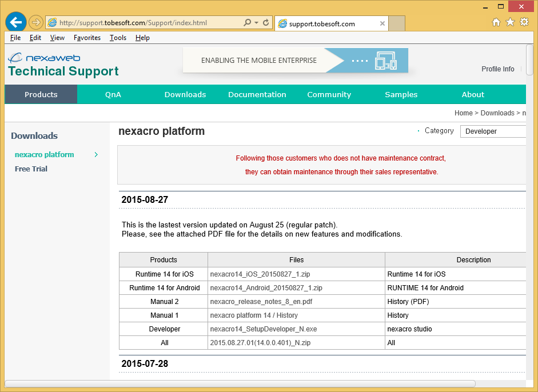This screenshot has height=392, width=538.
Task: Expand the nexacro platform sidebar chevron
Action: pos(96,155)
